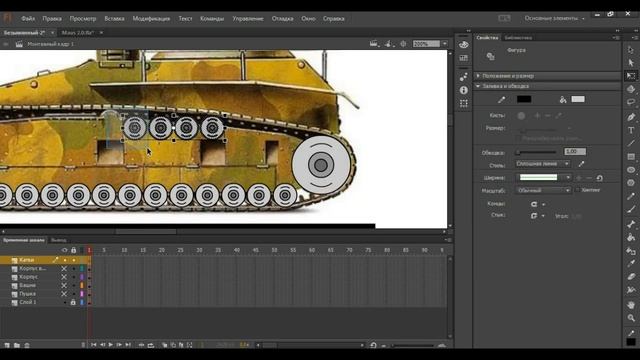Expand the Положение и размер section
The image size is (640, 360).
[x=478, y=76]
